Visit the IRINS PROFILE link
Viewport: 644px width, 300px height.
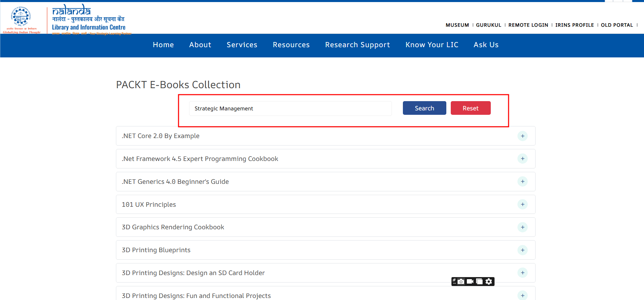pos(574,25)
